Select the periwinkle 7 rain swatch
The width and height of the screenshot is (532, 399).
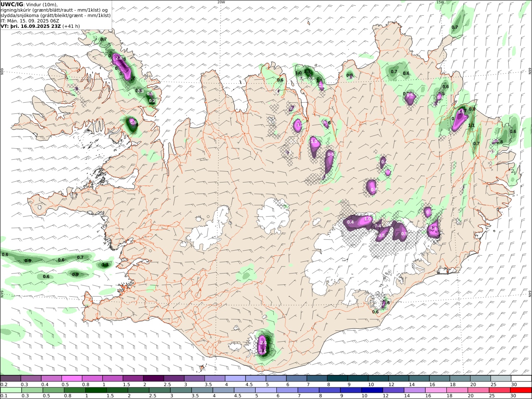click(x=308, y=390)
